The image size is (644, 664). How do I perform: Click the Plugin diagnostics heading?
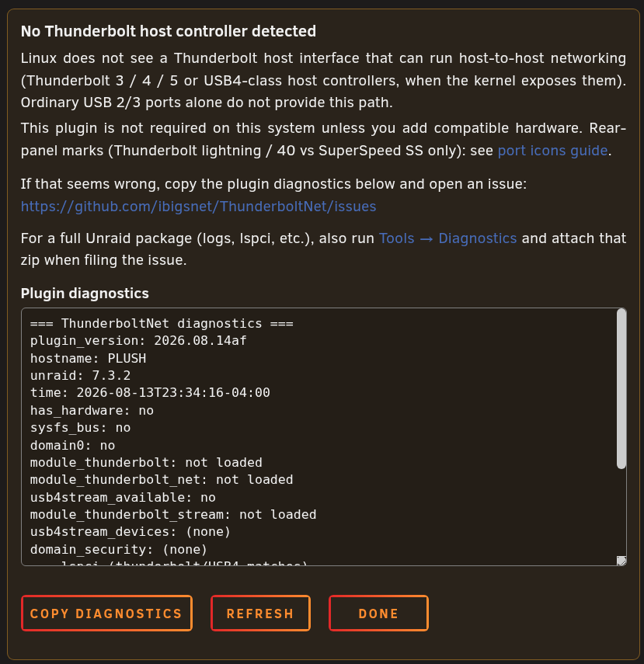[x=85, y=293]
